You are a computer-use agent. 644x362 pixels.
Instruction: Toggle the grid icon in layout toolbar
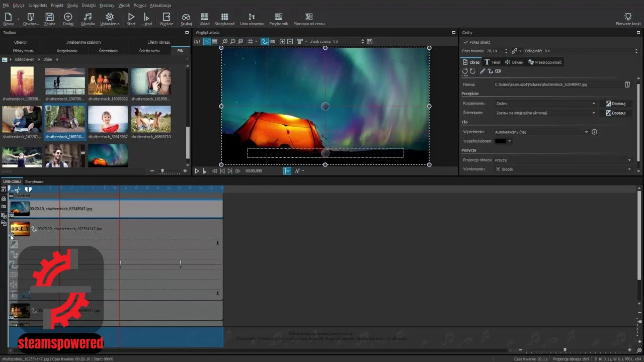tap(250, 42)
